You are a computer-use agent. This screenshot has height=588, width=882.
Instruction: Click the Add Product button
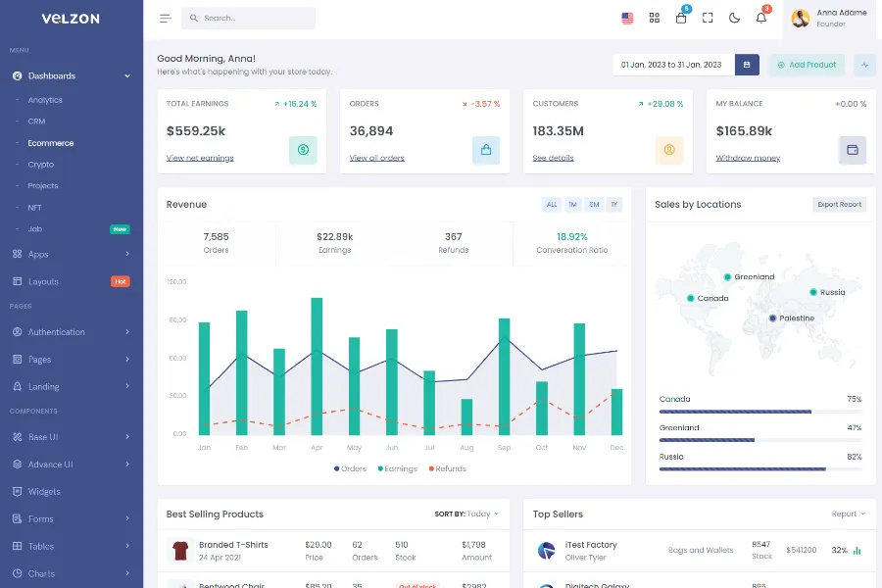(807, 65)
